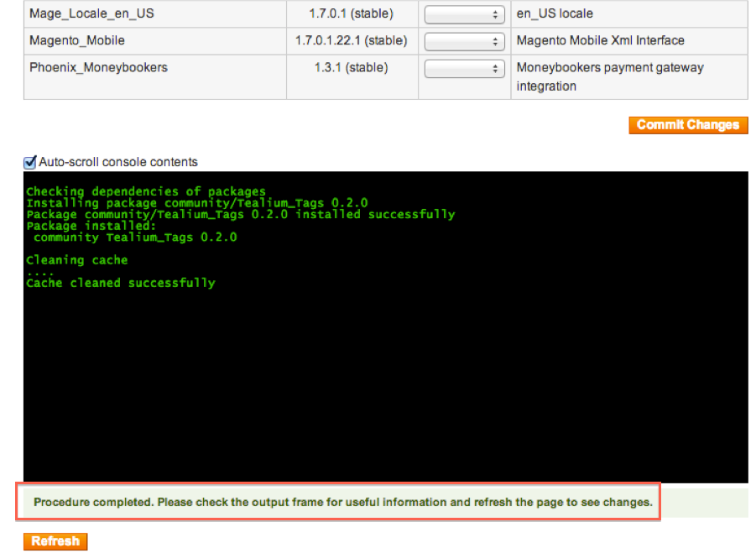Click the 'Cache cleaned successfully' console line
This screenshot has width=756, height=553.
pos(121,283)
